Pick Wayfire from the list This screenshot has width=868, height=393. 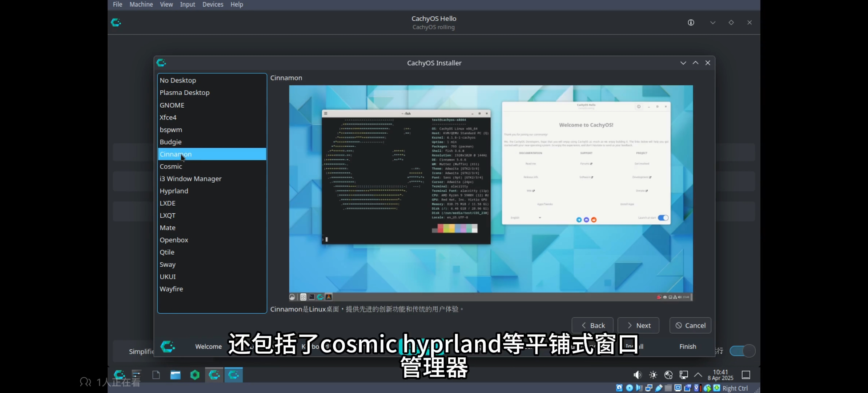click(x=212, y=289)
